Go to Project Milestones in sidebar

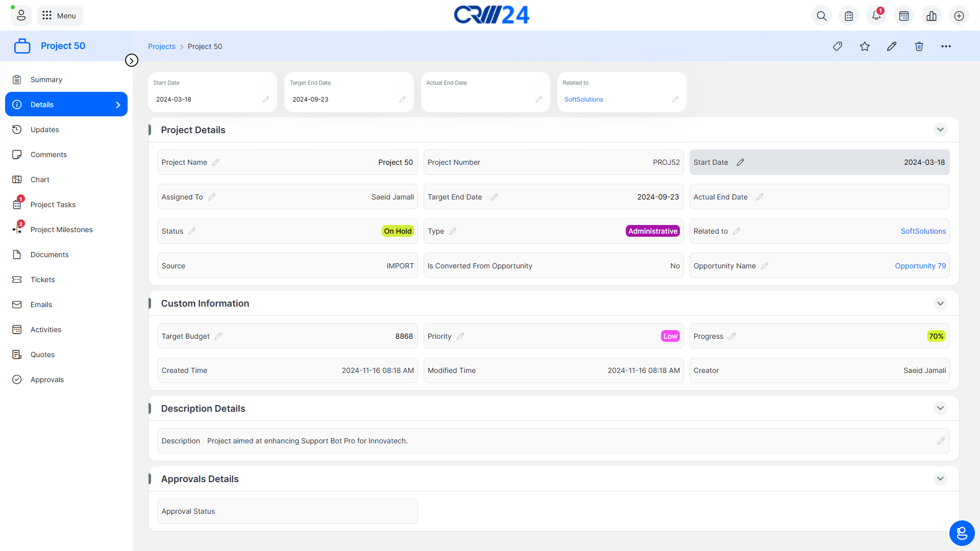coord(61,230)
